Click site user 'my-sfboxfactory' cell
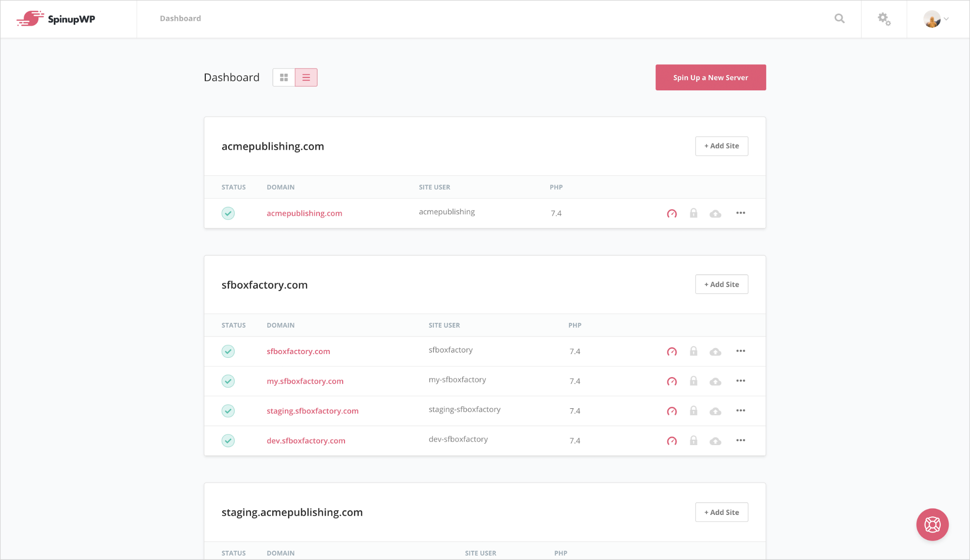Viewport: 970px width, 560px height. 457,380
